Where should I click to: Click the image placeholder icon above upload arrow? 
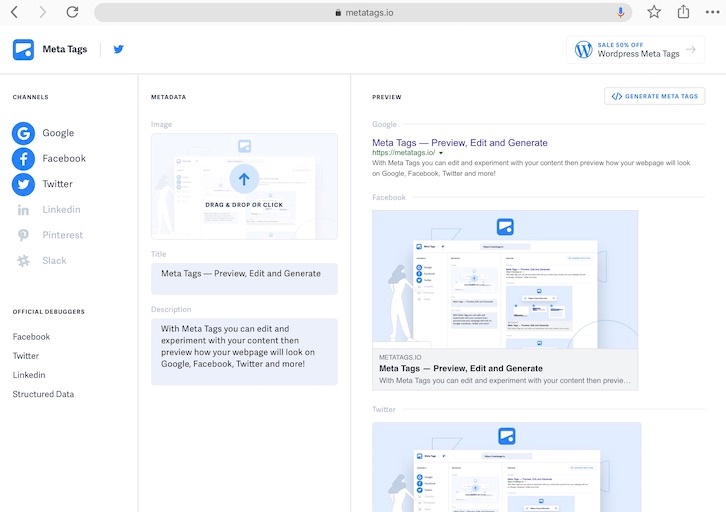pos(244,146)
